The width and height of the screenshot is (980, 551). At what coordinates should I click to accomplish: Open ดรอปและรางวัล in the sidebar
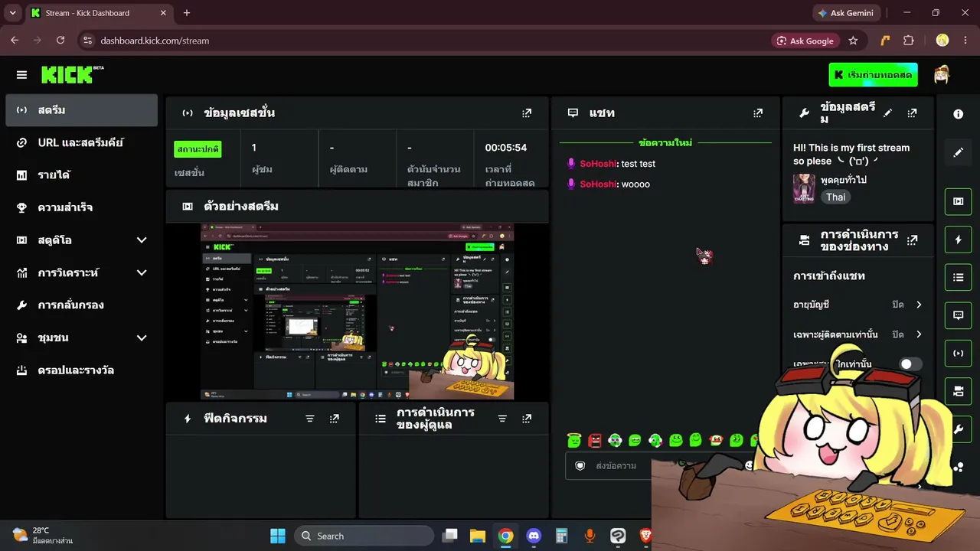pyautogui.click(x=81, y=370)
